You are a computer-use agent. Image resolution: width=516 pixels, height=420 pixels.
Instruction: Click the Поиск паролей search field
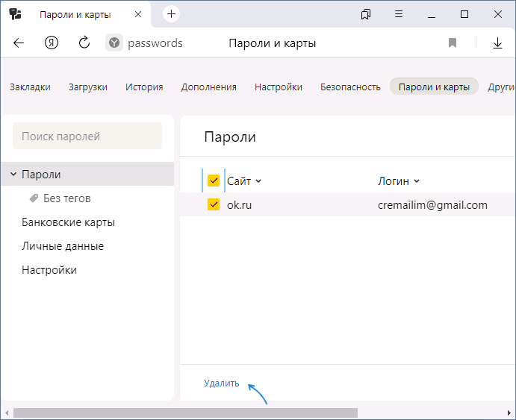(87, 136)
